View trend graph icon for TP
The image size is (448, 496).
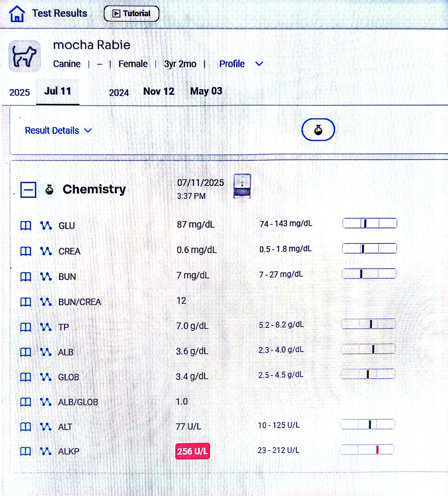click(46, 327)
